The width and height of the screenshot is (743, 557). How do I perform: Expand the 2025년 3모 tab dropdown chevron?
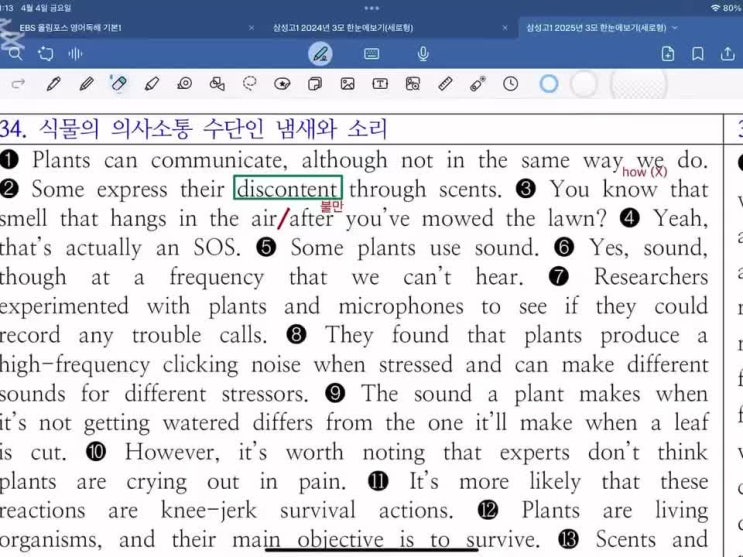point(675,28)
